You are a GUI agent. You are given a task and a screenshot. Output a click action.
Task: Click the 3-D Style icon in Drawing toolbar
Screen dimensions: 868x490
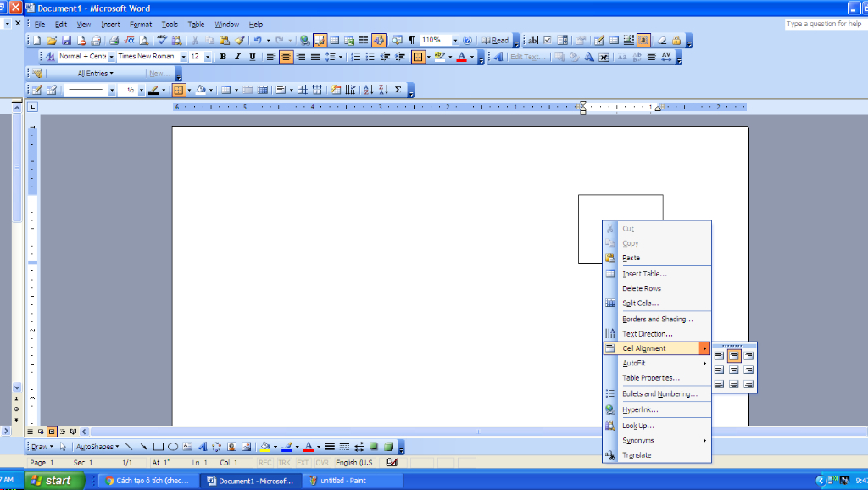[388, 447]
